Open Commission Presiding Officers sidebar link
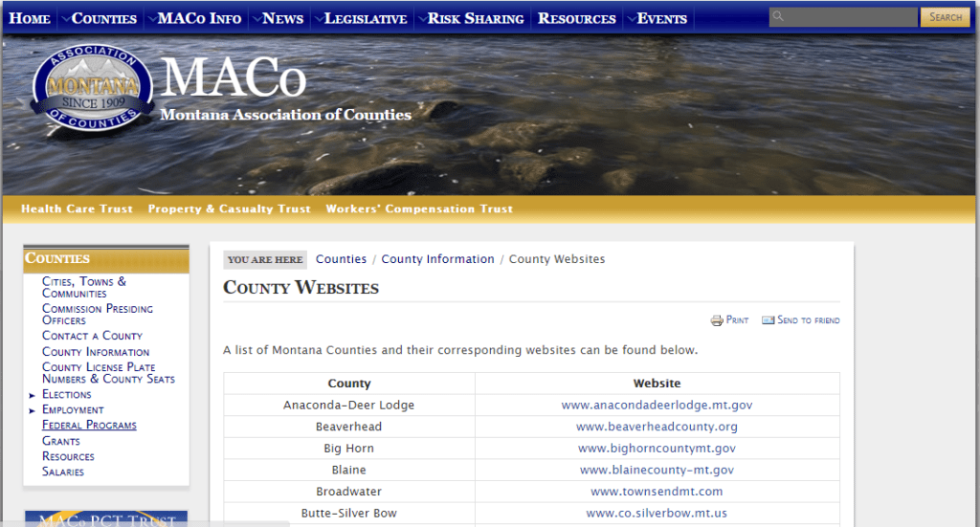The height and width of the screenshot is (527, 980). [x=98, y=314]
